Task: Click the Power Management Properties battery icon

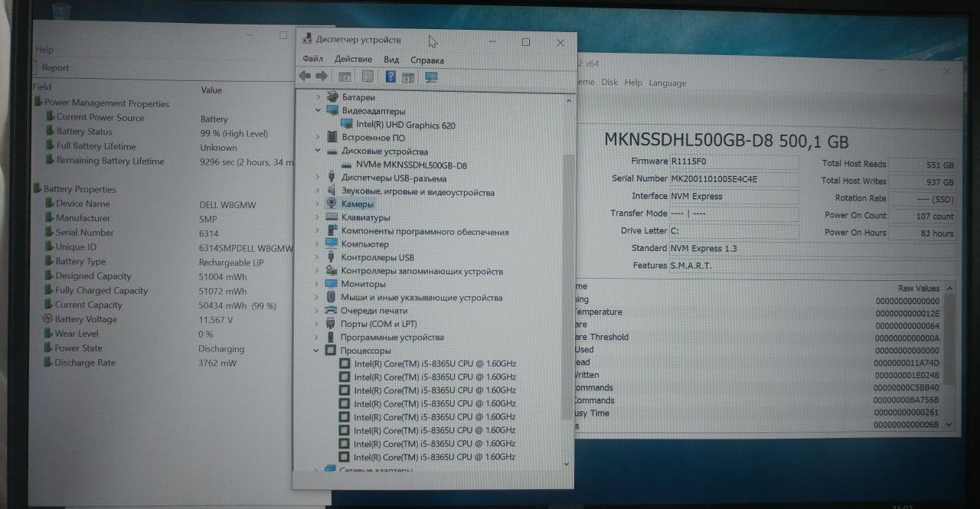Action: pyautogui.click(x=38, y=103)
